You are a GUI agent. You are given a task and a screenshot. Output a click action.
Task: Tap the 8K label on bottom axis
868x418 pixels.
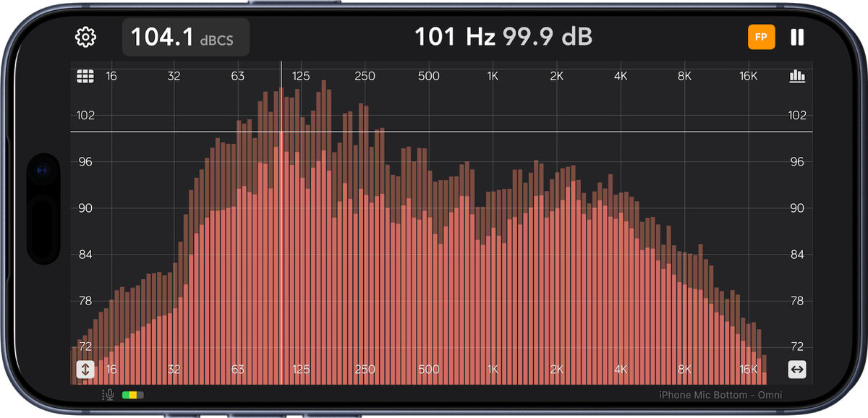pyautogui.click(x=684, y=370)
